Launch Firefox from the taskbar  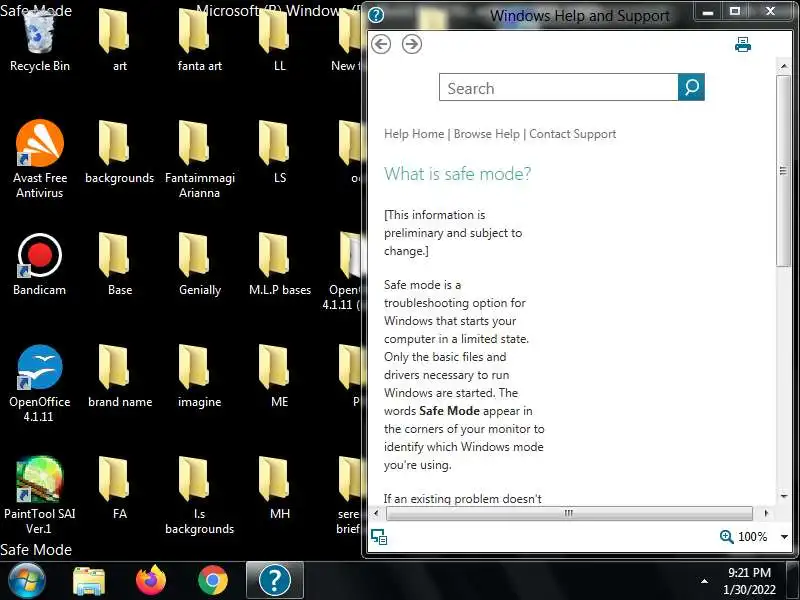[x=151, y=581]
